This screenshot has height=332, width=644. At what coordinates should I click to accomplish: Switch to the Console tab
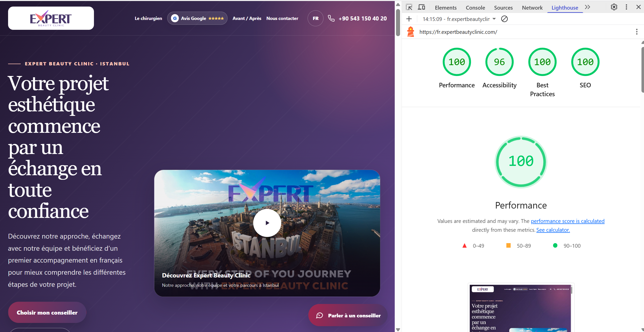pyautogui.click(x=475, y=8)
